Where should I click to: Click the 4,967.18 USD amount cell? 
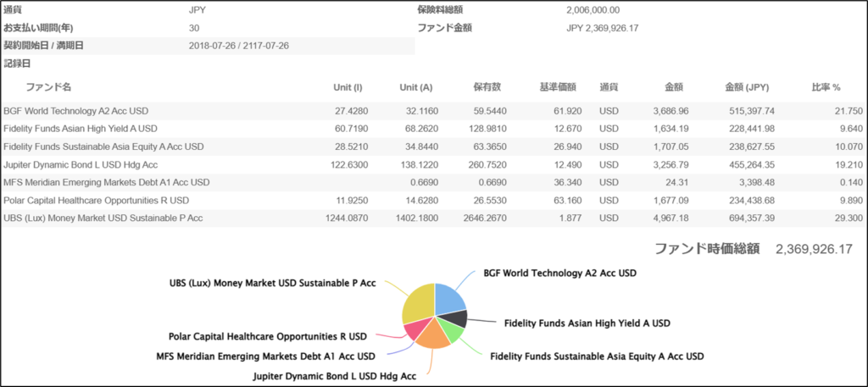(671, 218)
